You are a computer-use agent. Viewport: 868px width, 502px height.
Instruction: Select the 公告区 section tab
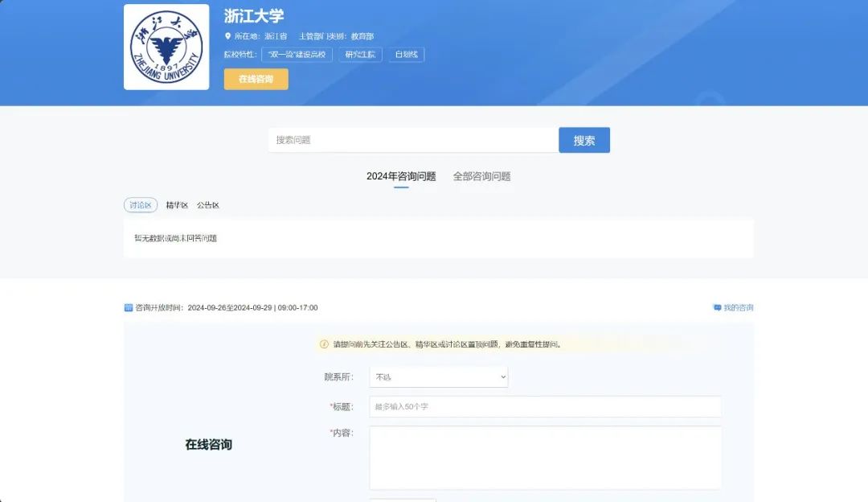(x=208, y=205)
